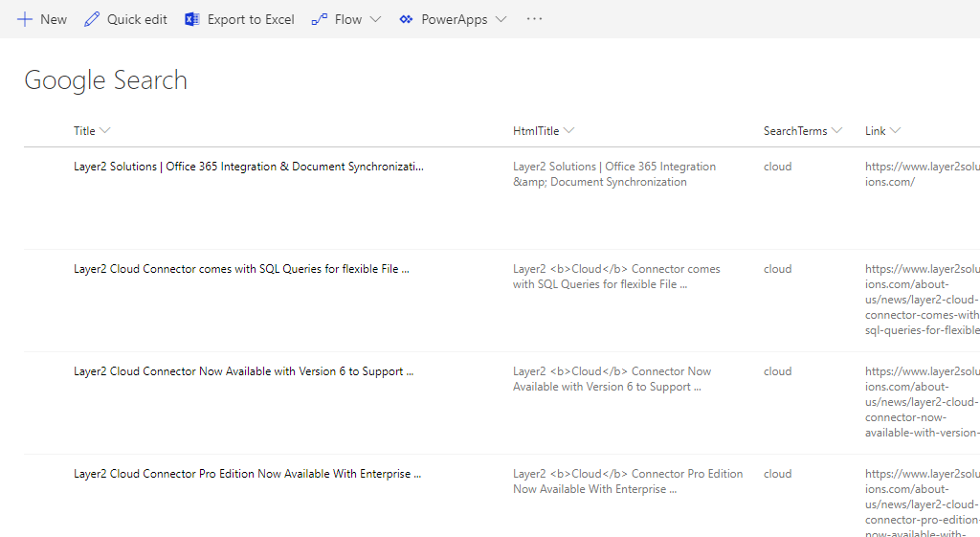Open the Layer2 Solutions Office 365 Integration item
980x537 pixels.
click(248, 167)
